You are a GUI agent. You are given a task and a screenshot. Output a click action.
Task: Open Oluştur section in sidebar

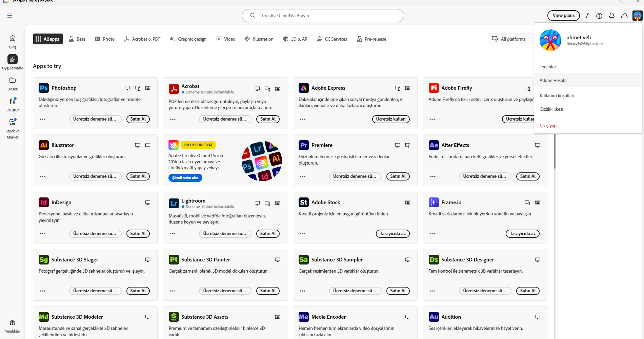[x=13, y=105]
